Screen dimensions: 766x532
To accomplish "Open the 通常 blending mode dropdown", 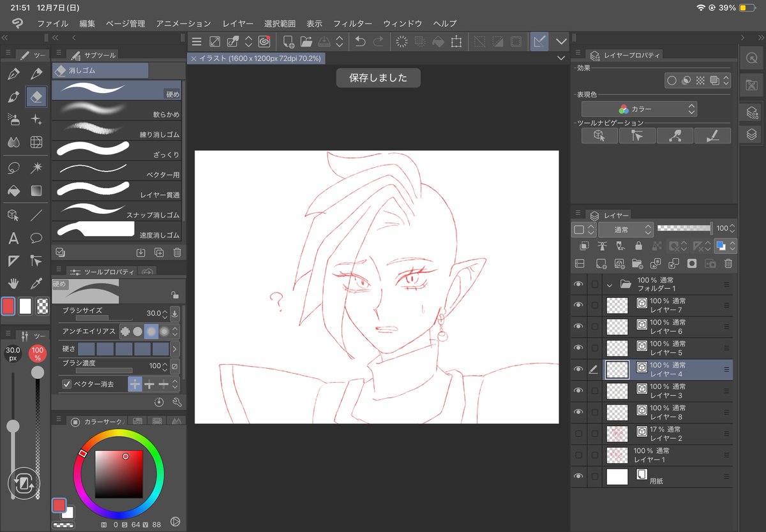I will (x=626, y=228).
